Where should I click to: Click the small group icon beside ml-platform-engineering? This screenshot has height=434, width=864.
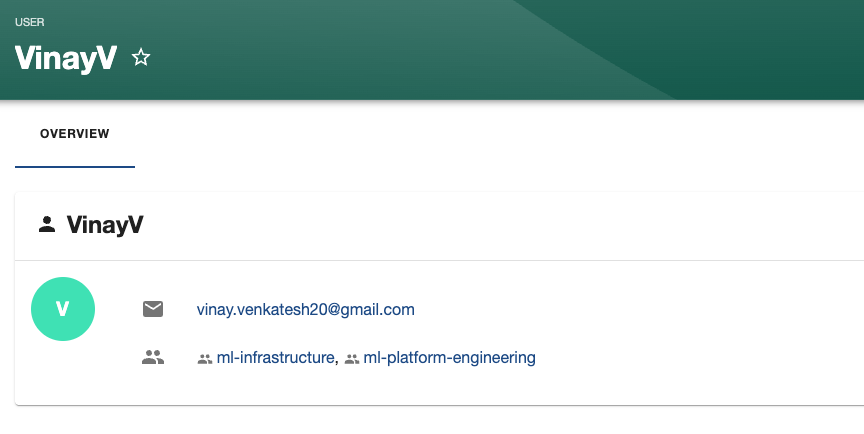(x=352, y=358)
